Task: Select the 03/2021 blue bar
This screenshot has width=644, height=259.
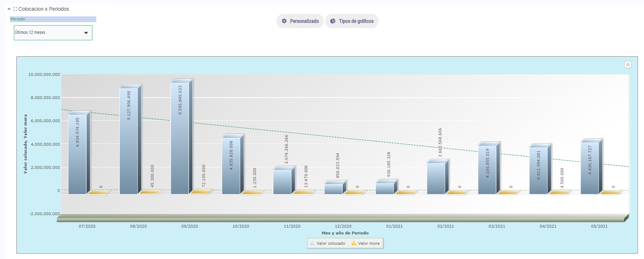Action: coord(487,170)
